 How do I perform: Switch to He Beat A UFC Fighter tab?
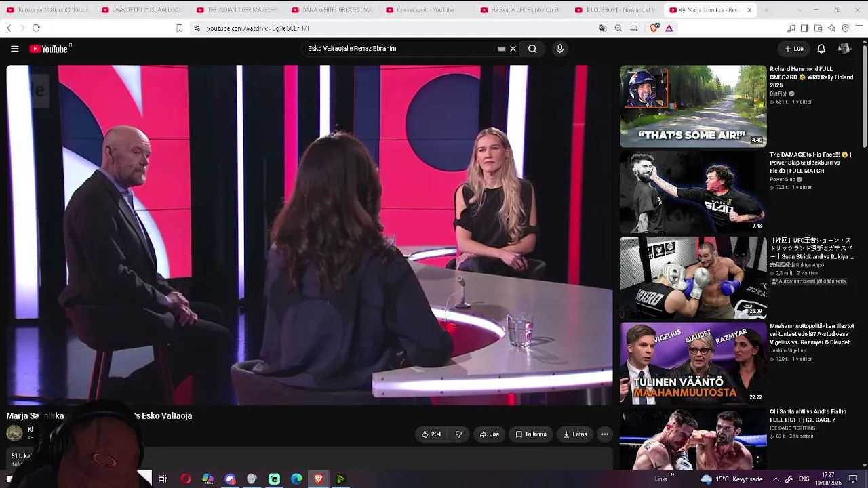click(x=521, y=10)
